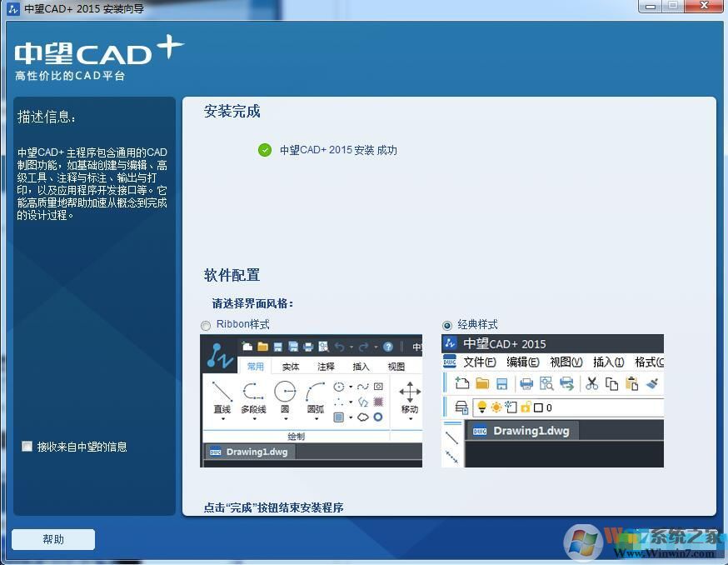Open the 文件(F) menu in classic preview

pyautogui.click(x=479, y=362)
